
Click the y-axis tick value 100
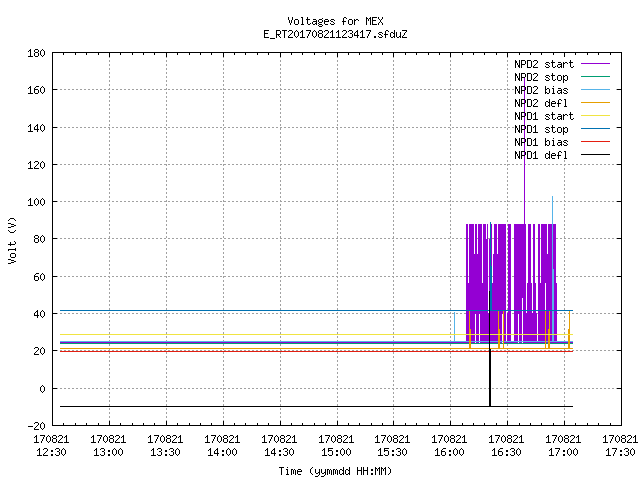[36, 202]
